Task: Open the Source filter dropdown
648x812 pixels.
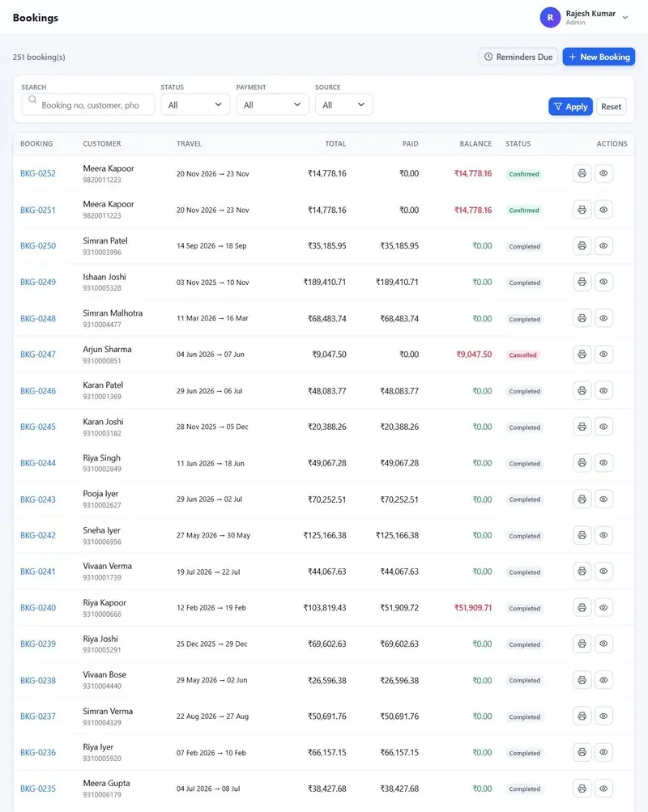Action: coord(343,104)
